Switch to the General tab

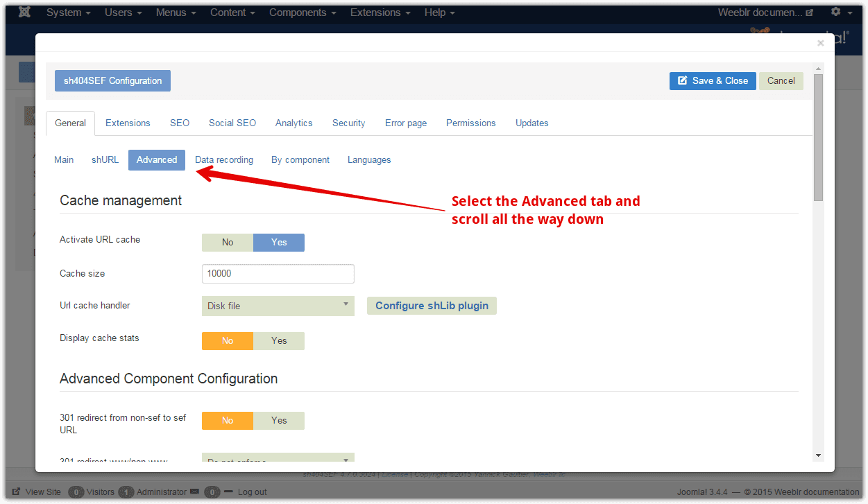pos(71,123)
